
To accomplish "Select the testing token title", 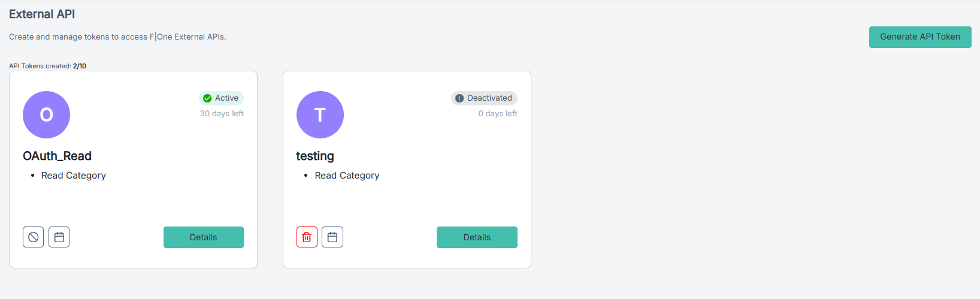I will 315,156.
